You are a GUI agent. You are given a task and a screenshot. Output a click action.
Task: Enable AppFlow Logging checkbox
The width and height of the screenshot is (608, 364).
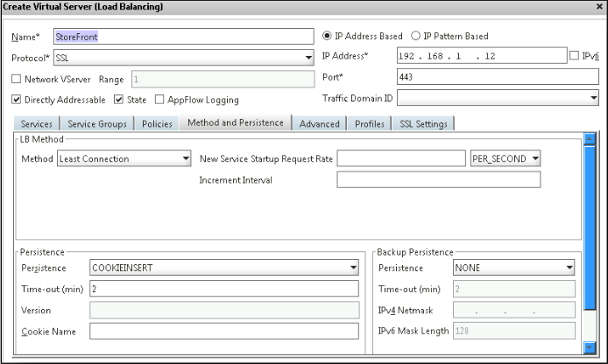(x=161, y=100)
